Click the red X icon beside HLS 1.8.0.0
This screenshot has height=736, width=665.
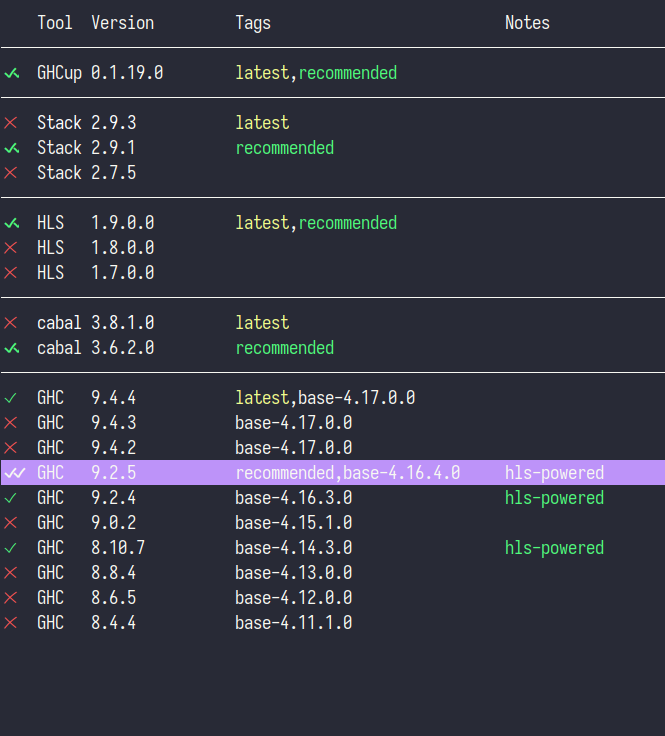click(x=10, y=248)
